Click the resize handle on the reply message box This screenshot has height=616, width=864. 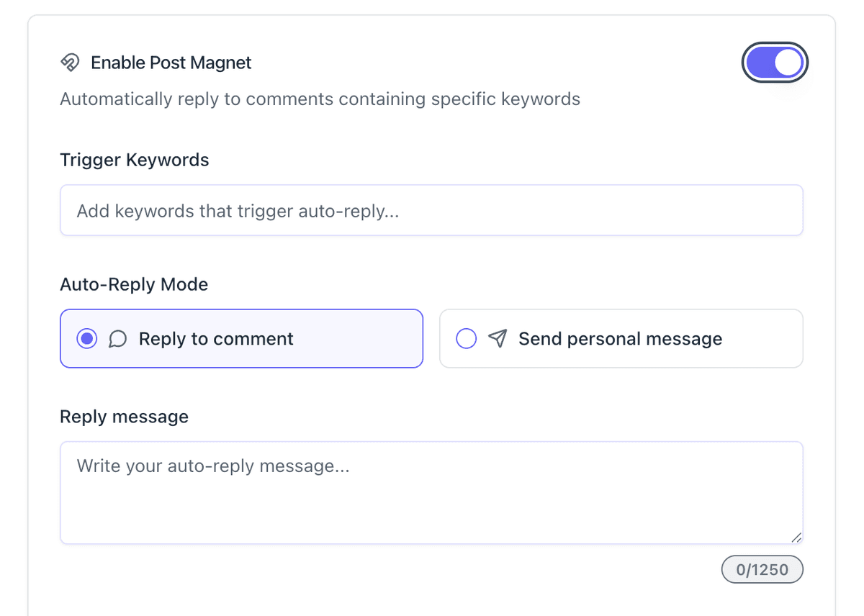click(x=796, y=537)
